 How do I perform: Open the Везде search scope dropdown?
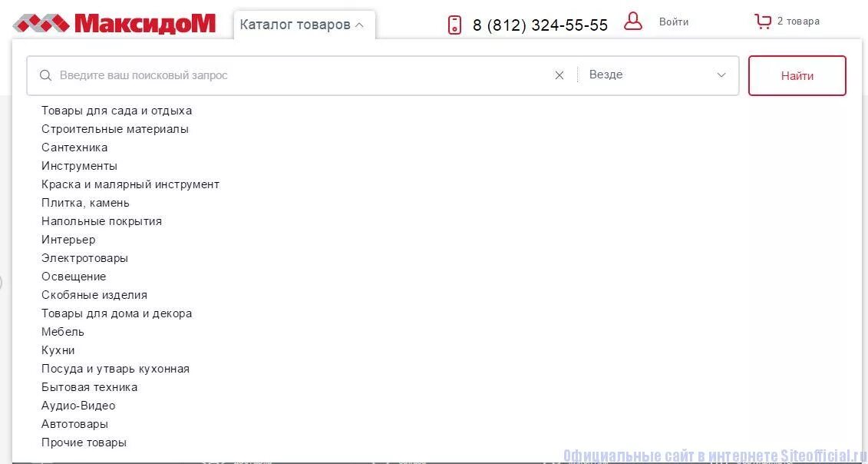[x=658, y=75]
